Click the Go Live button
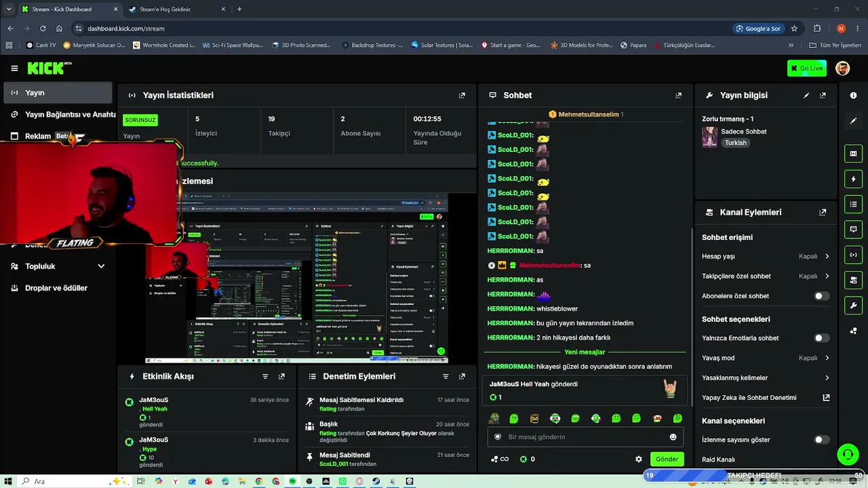Screen dimensions: 868x488 [x=807, y=68]
